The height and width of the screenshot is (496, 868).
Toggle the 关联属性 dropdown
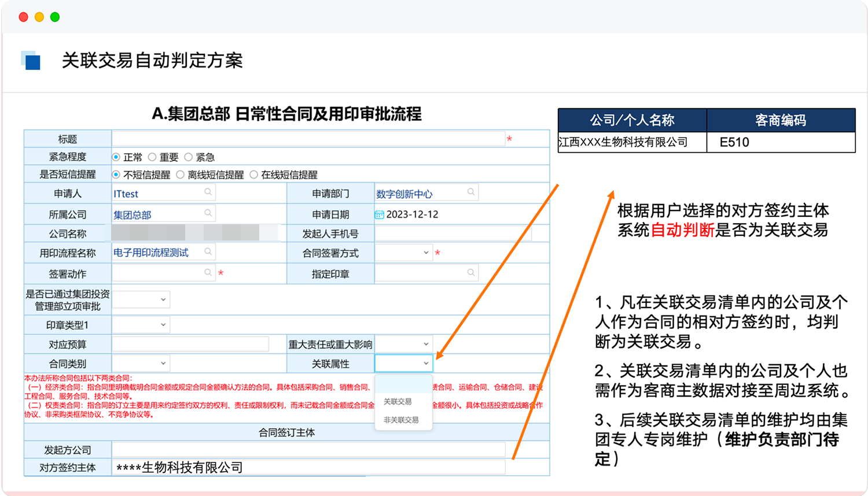click(x=404, y=363)
